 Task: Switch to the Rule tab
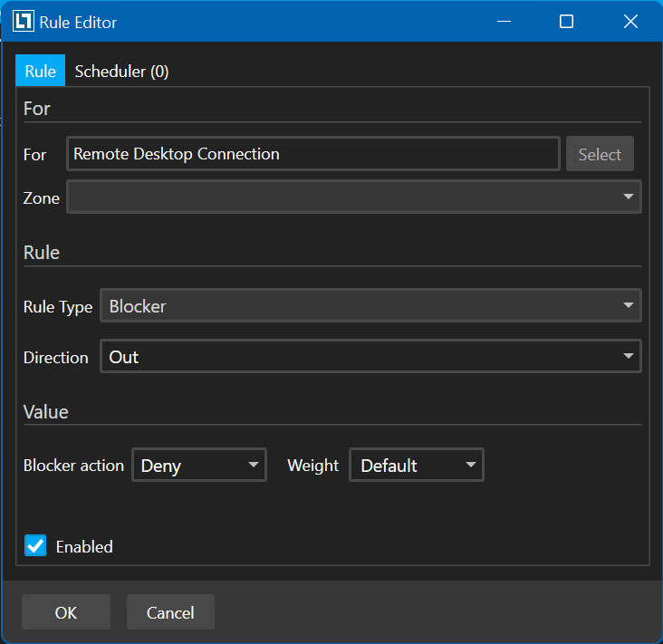click(x=40, y=72)
